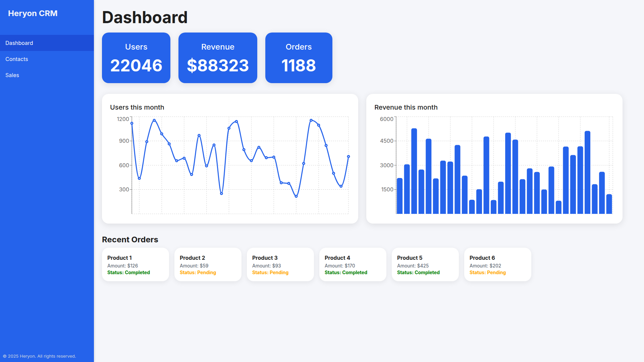Click the first data point on users chart
The height and width of the screenshot is (362, 644).
(x=132, y=123)
